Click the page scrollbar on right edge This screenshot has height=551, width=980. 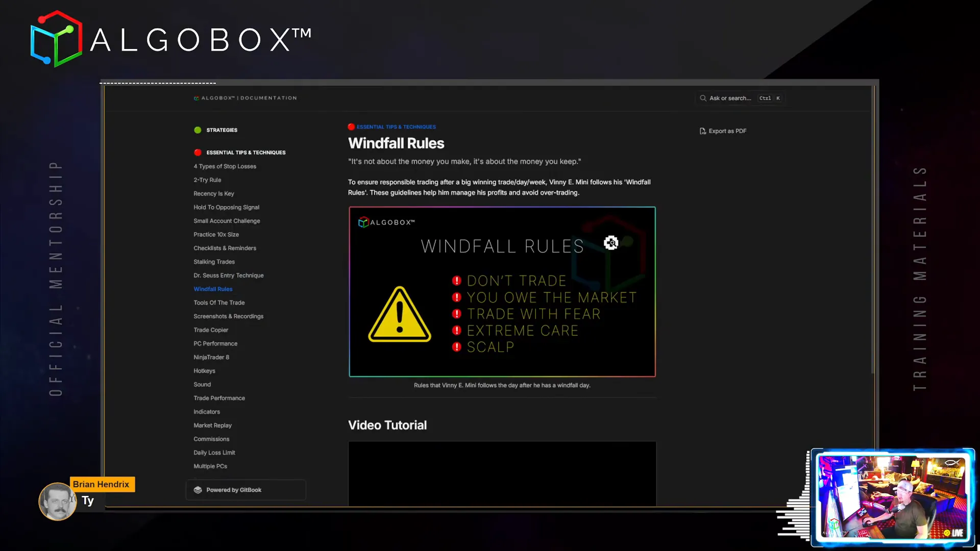coord(873,230)
